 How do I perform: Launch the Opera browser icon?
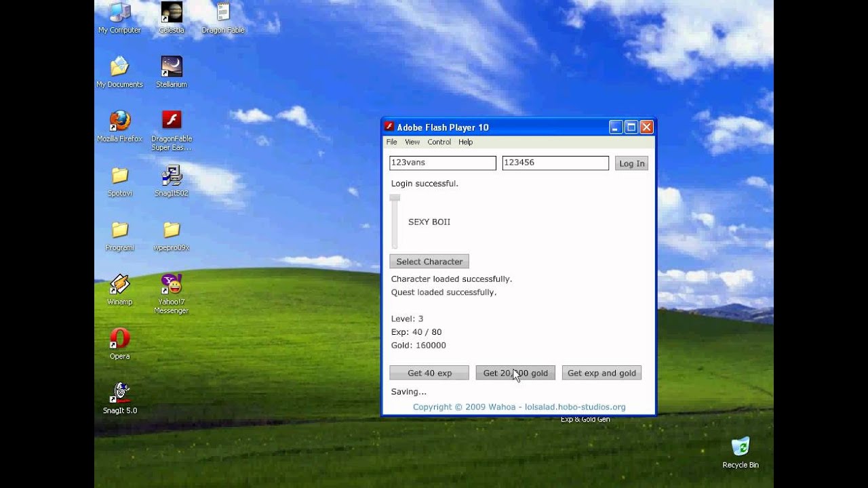coord(119,338)
